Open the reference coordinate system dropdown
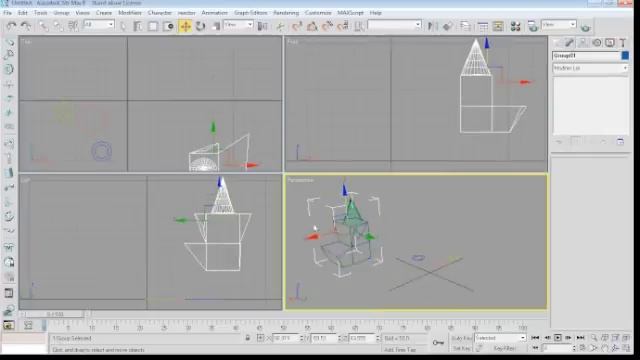Screen dimensions: 640x360 238,25
